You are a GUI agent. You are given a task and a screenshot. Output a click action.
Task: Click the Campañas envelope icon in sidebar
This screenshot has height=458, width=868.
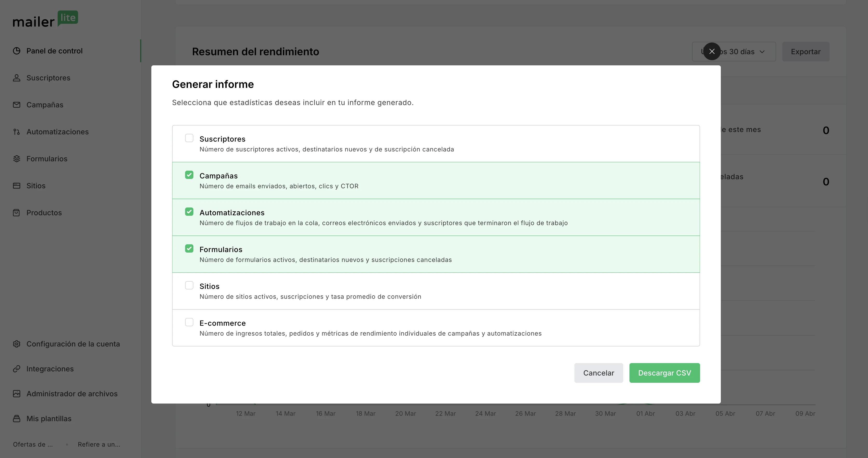point(17,105)
